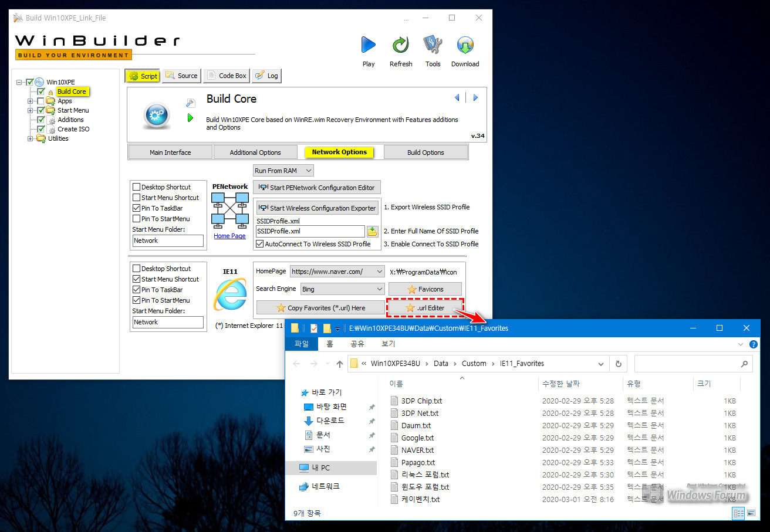This screenshot has height=532, width=770.
Task: Expand the Start Menu tree node
Action: 30,110
